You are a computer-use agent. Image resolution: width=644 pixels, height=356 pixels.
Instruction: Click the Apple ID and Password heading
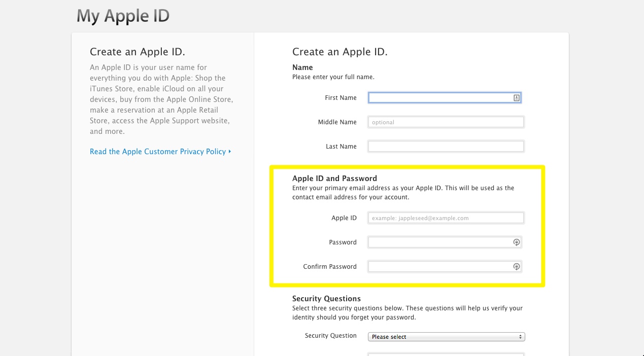334,179
